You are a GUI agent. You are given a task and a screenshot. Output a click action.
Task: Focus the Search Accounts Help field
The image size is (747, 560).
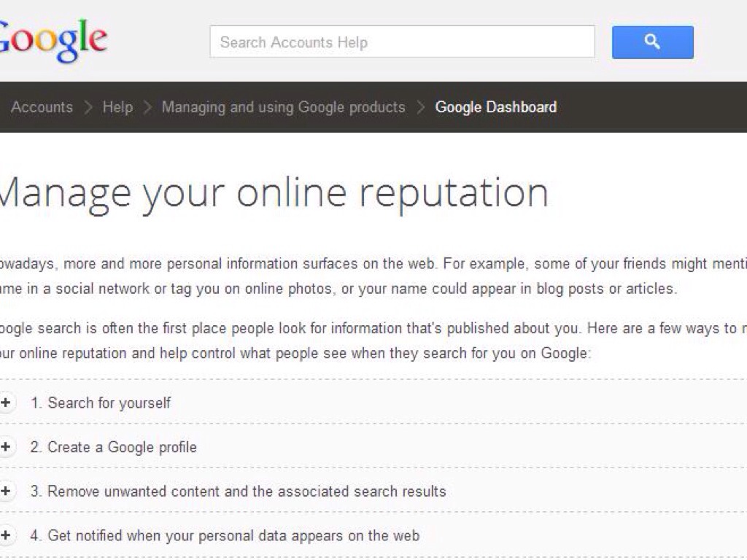402,42
